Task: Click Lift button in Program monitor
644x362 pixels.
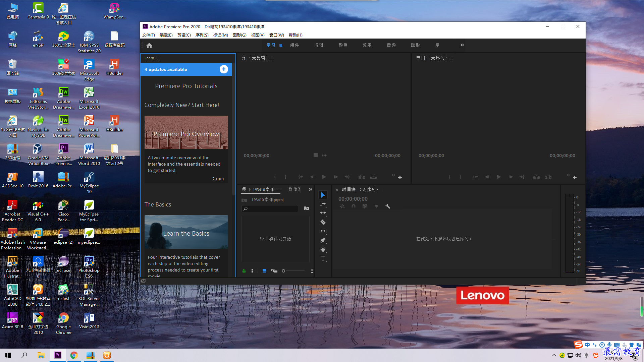Action: (x=536, y=177)
